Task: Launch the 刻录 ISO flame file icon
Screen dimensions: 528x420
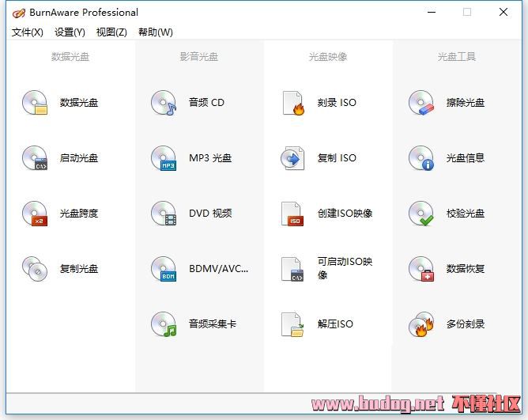Action: point(293,103)
